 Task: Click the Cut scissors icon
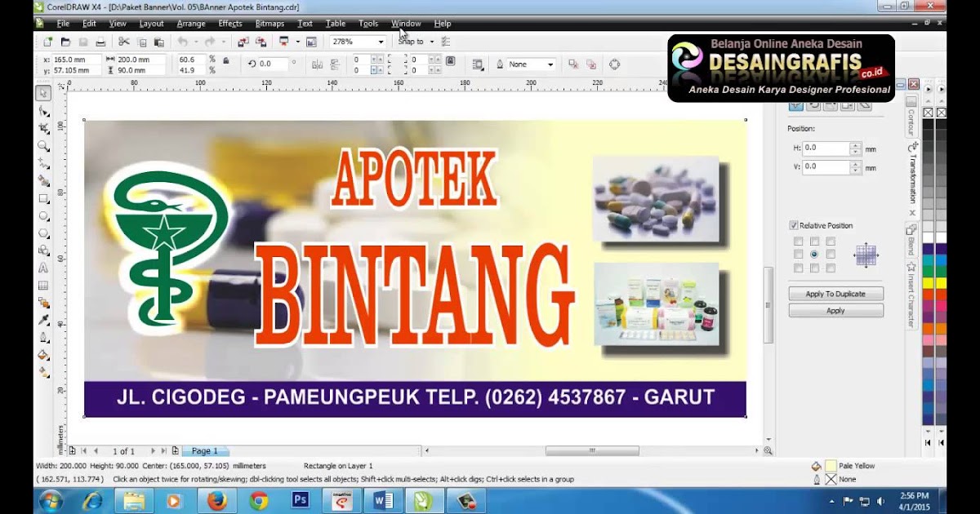[x=123, y=42]
